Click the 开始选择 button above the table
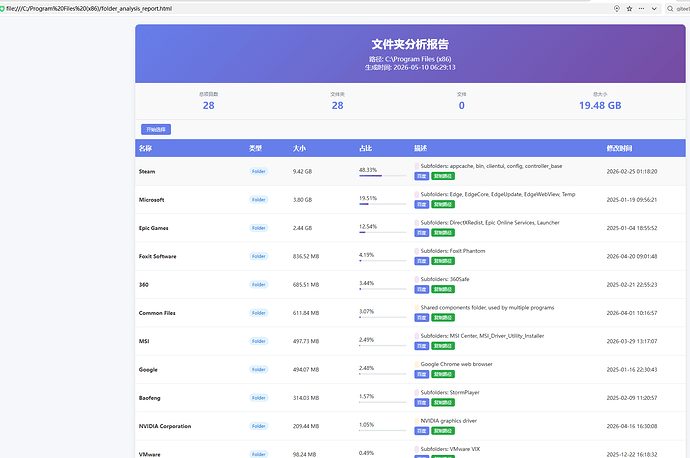Viewport: 690px width, 458px height. click(x=156, y=129)
